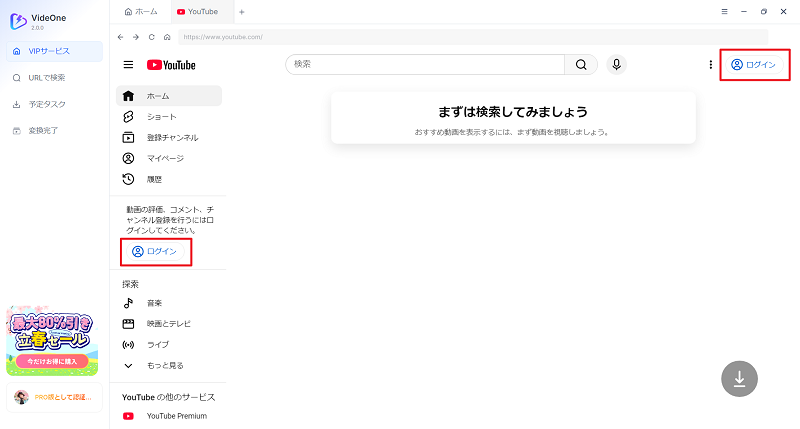Select URLで検索 sidebar item
The image size is (800, 429).
pos(55,78)
